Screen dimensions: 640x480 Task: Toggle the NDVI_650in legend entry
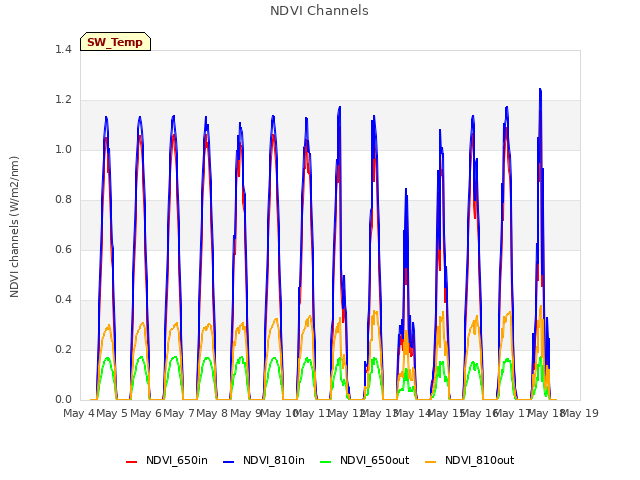167,461
